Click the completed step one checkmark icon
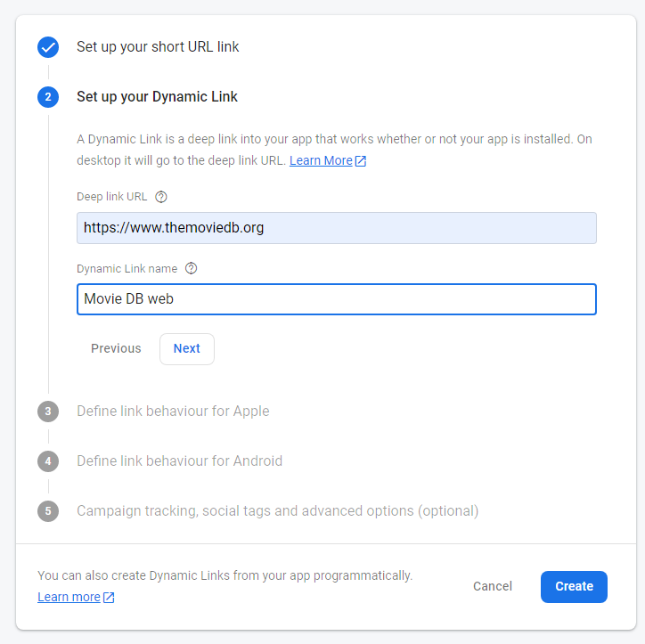 48,47
